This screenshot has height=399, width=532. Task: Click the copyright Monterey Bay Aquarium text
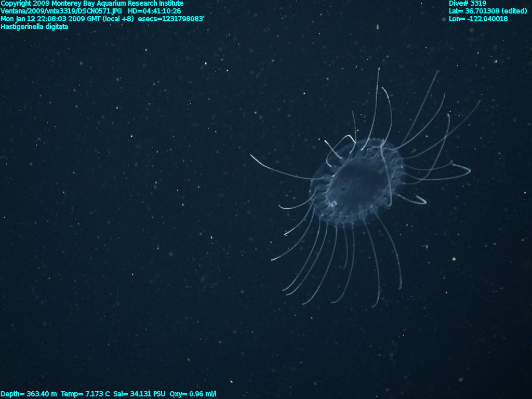92,4
